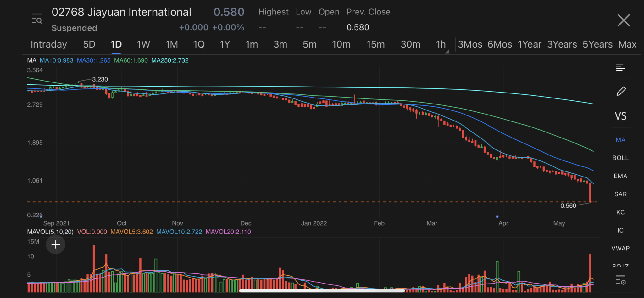
Task: Click the last price 0.580 header value
Action: 229,12
